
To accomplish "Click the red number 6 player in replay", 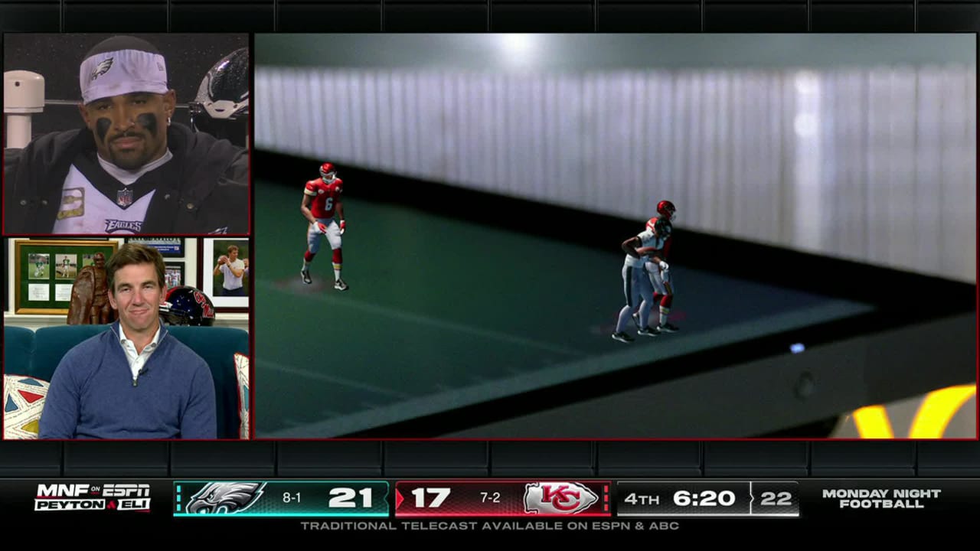I will point(324,226).
